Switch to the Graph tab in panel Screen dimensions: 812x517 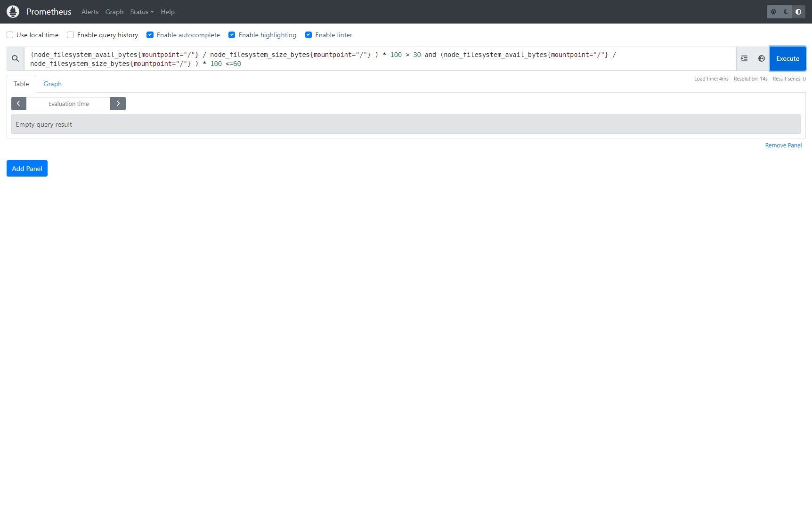(x=53, y=84)
